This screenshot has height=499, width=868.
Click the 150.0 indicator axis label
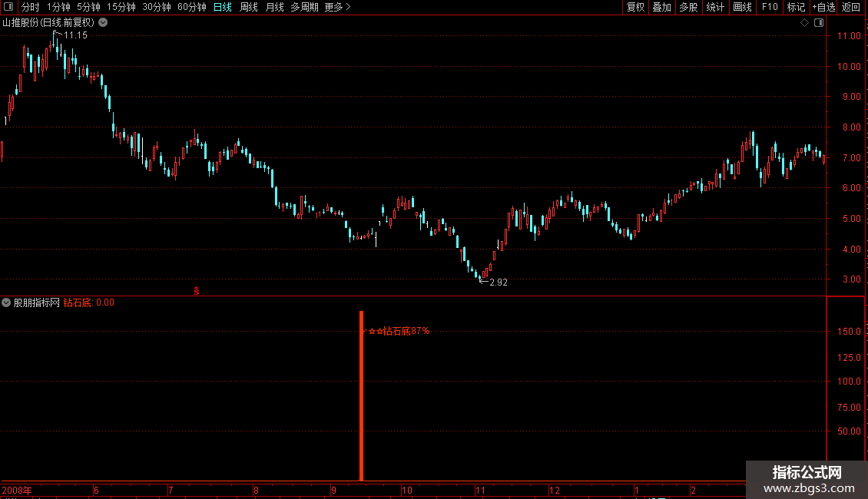[x=849, y=332]
